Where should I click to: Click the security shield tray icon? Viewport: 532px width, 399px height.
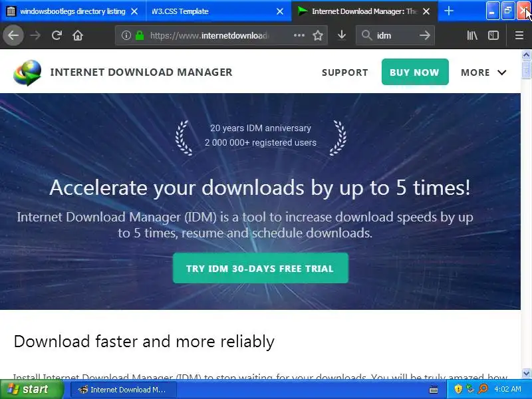458,389
